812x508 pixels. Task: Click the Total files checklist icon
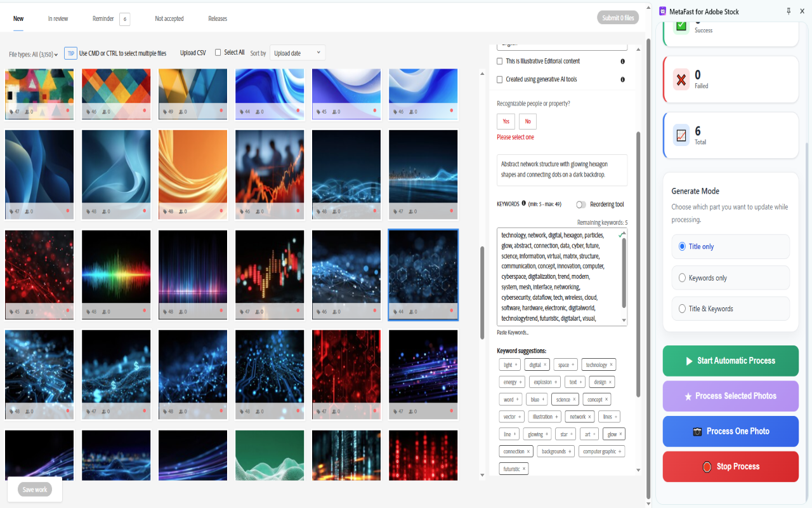[681, 135]
